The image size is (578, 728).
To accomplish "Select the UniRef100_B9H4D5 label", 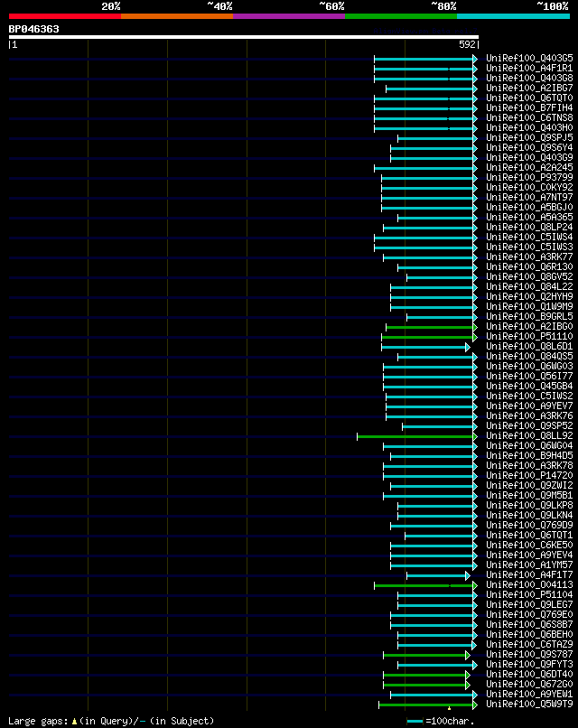I will tap(529, 456).
